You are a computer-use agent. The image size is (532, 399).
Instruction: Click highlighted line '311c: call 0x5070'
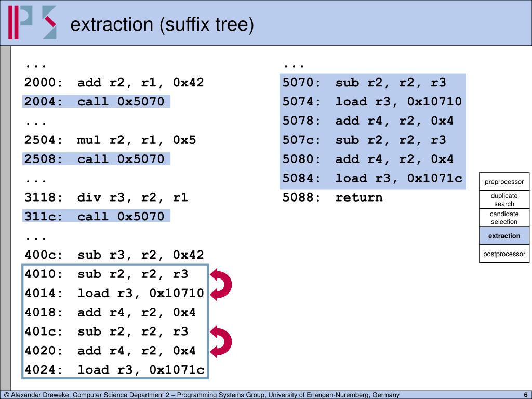click(96, 216)
